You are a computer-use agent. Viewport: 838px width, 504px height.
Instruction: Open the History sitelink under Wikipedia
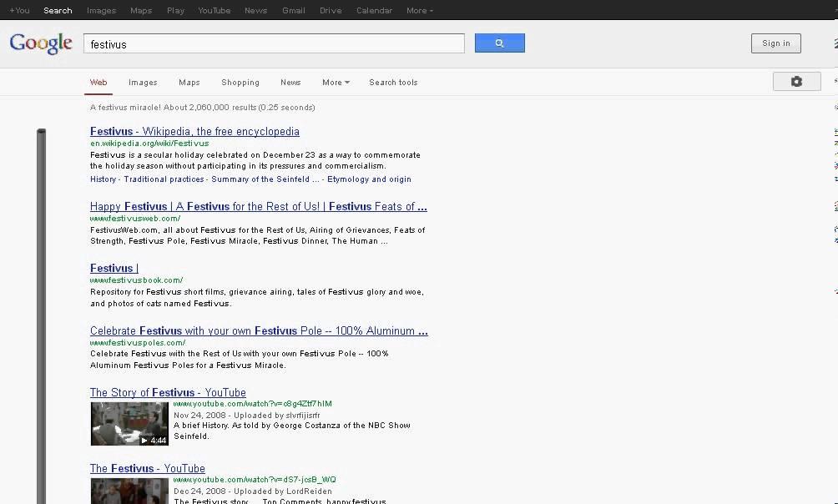coord(103,179)
